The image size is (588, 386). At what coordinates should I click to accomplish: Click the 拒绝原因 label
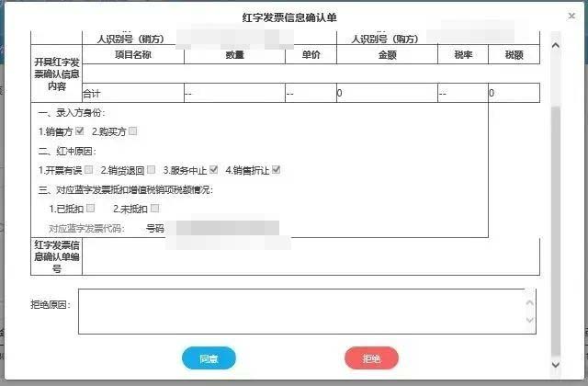tap(51, 304)
